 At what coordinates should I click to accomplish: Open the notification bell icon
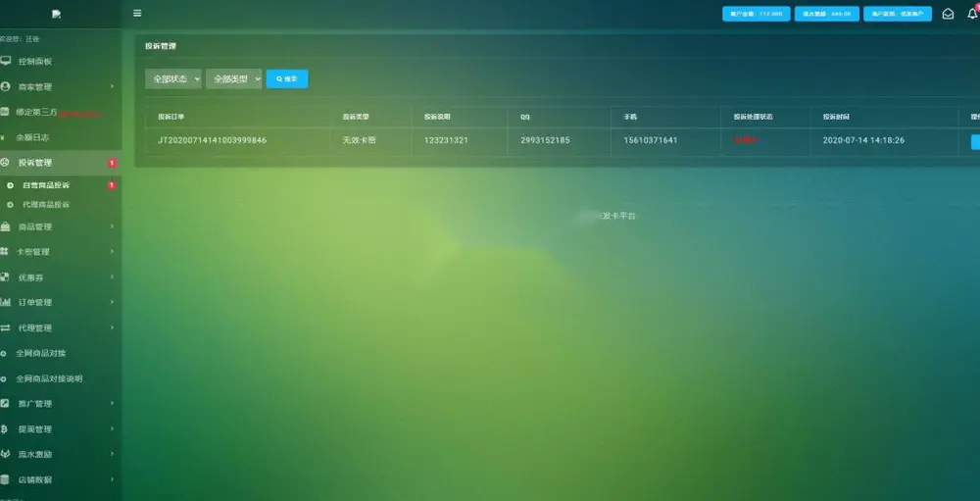(972, 13)
